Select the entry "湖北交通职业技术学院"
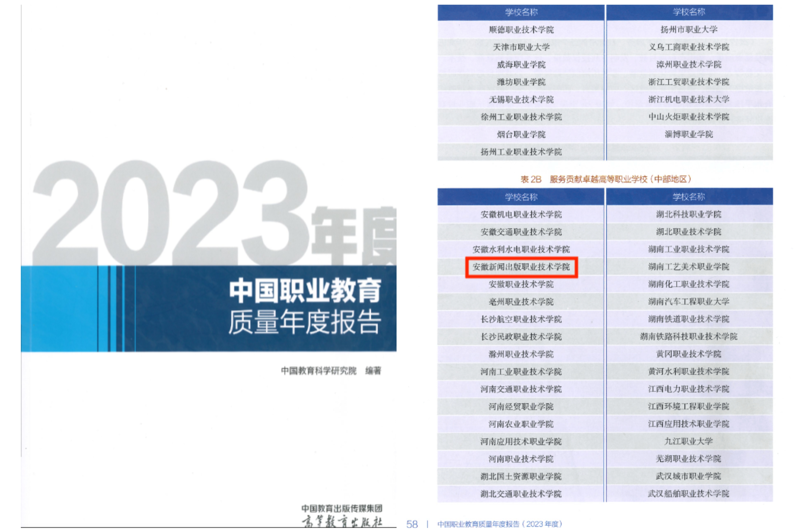 pyautogui.click(x=521, y=494)
